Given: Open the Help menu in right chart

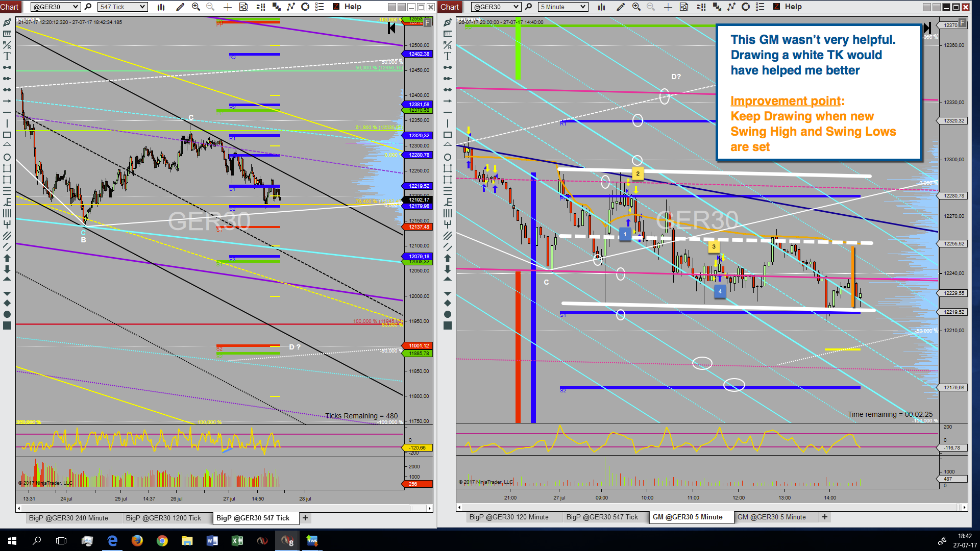Looking at the screenshot, I should [x=793, y=7].
